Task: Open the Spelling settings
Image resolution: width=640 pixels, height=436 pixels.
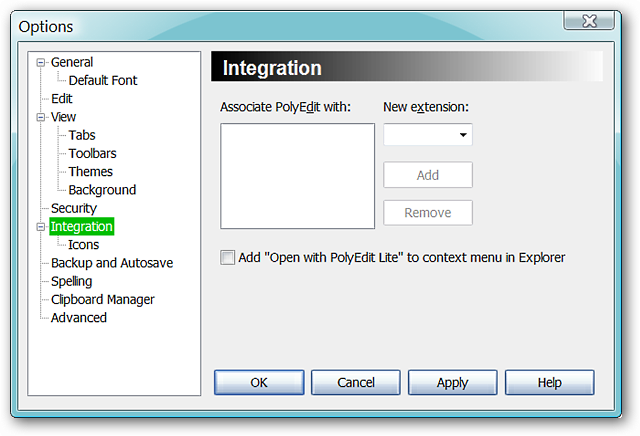Action: tap(71, 282)
